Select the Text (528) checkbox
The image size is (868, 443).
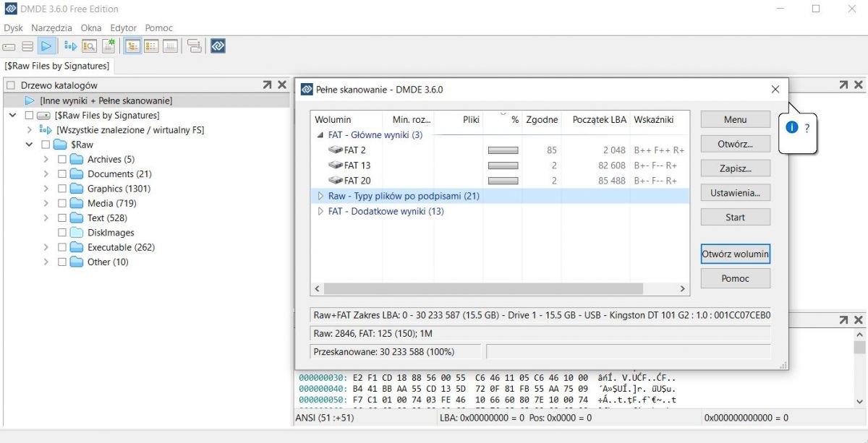point(62,218)
